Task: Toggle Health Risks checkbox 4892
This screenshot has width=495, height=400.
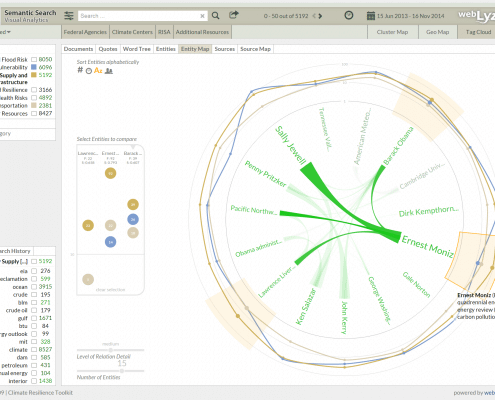Action: click(x=34, y=98)
